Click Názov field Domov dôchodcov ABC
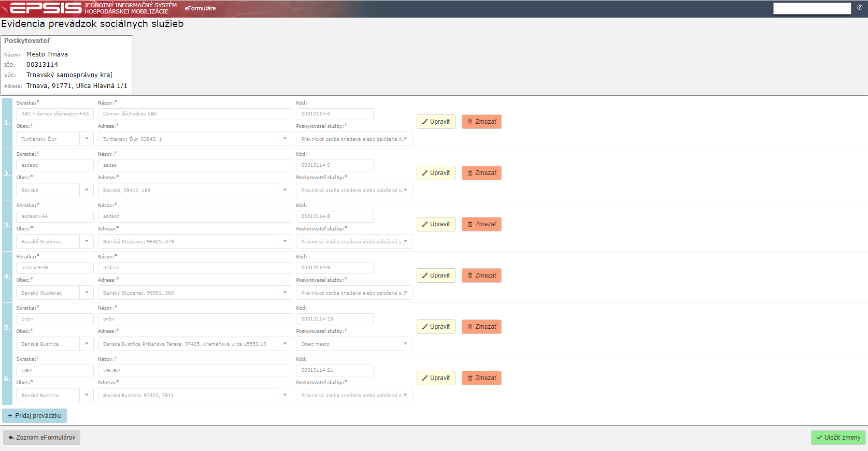The image size is (868, 451). [x=195, y=114]
